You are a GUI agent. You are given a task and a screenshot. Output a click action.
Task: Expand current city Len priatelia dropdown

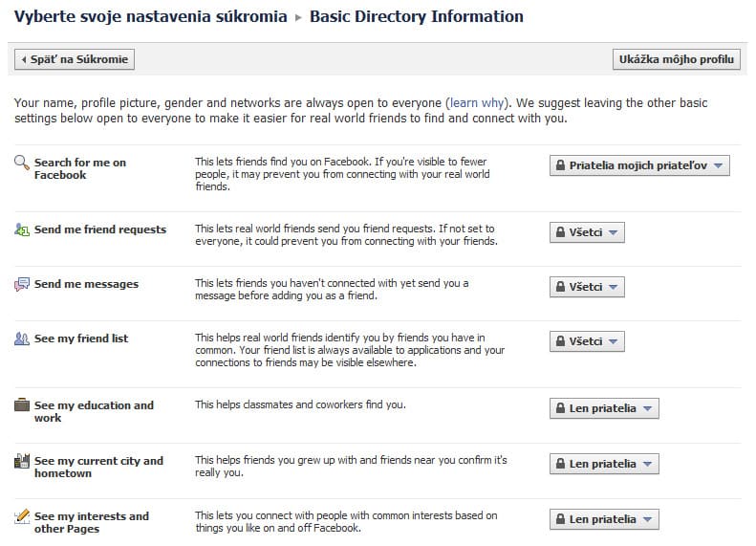coord(604,464)
